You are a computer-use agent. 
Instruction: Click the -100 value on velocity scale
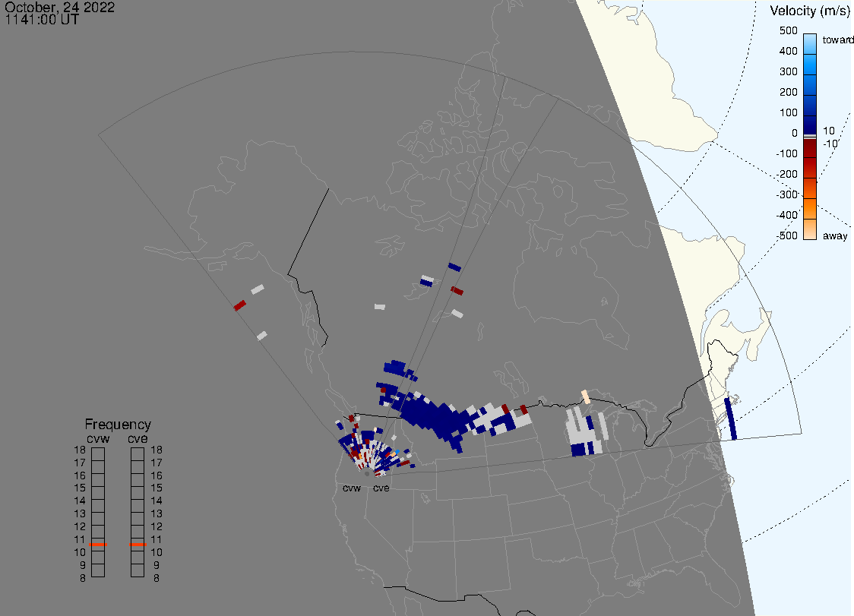click(786, 153)
